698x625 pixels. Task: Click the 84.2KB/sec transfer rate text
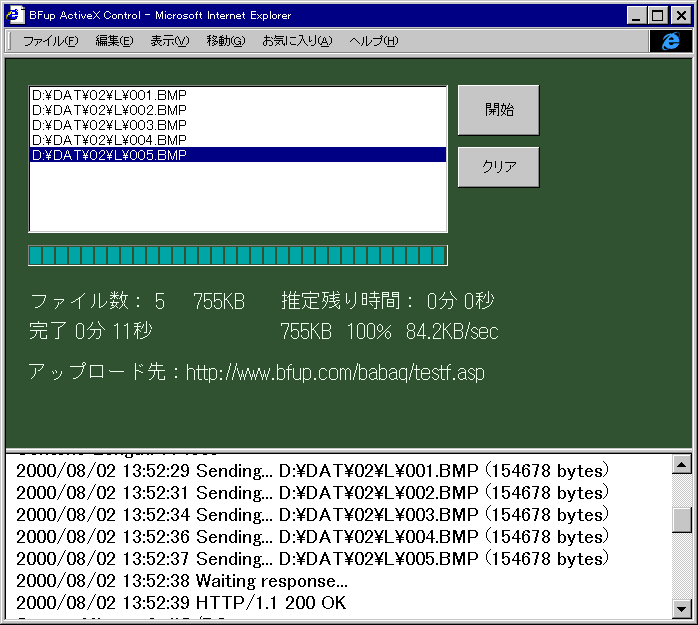pos(452,331)
